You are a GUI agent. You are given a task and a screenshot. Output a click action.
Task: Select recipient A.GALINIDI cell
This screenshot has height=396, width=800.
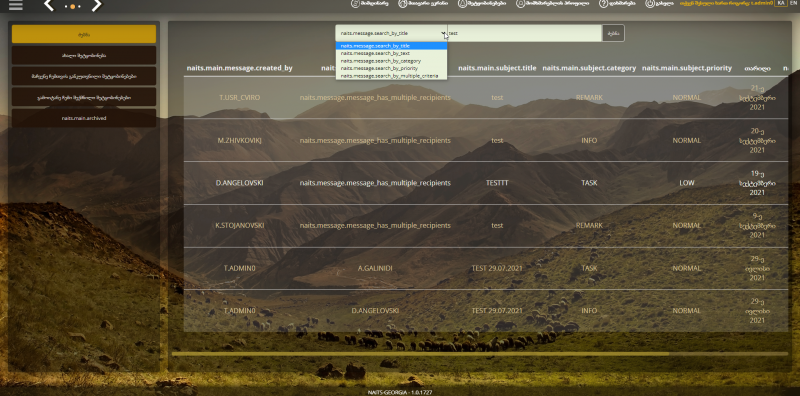coord(375,268)
